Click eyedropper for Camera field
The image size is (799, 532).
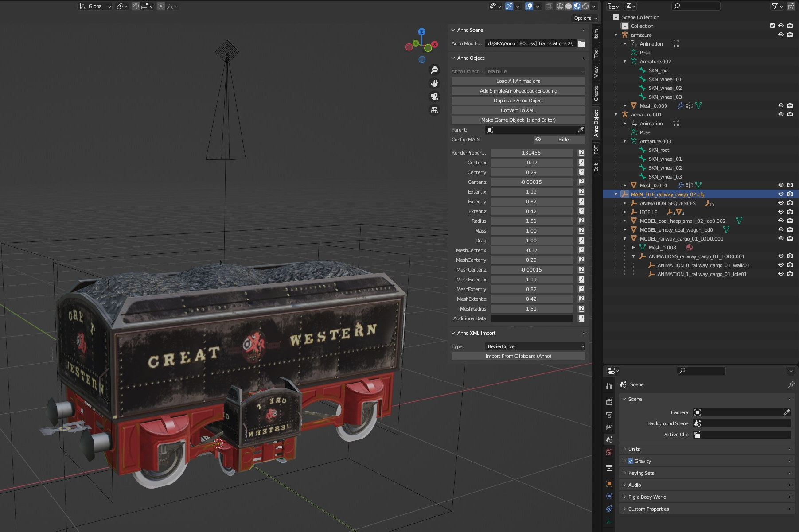[787, 412]
